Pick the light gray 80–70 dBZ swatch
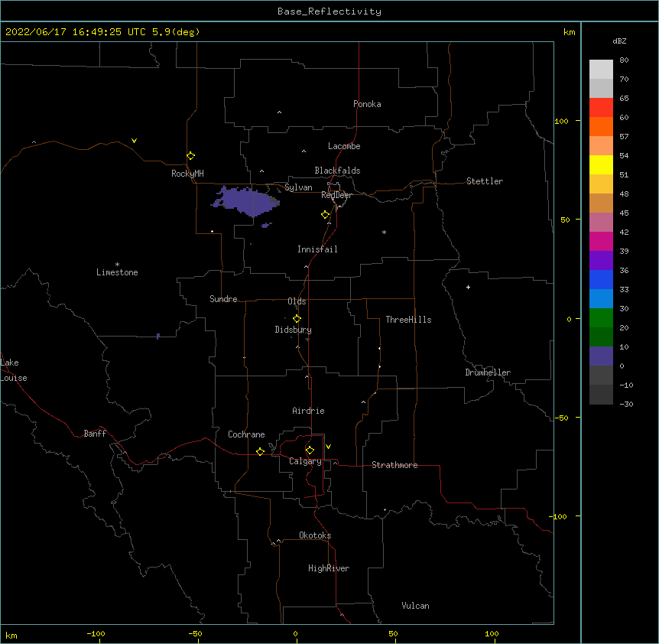Image resolution: width=659 pixels, height=644 pixels. coord(601,69)
